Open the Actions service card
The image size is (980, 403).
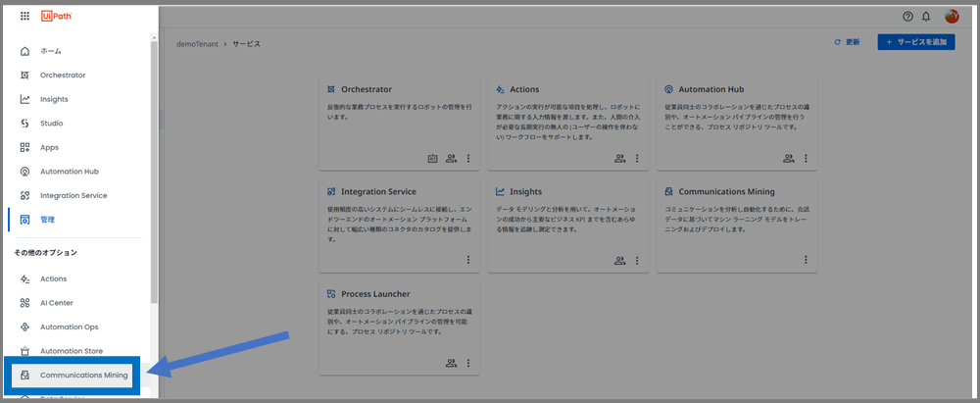click(x=568, y=124)
